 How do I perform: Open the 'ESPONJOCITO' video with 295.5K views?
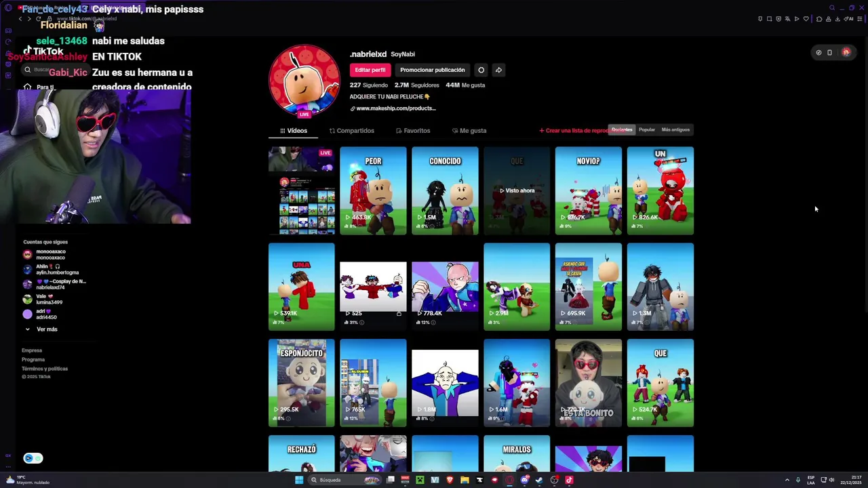click(302, 383)
